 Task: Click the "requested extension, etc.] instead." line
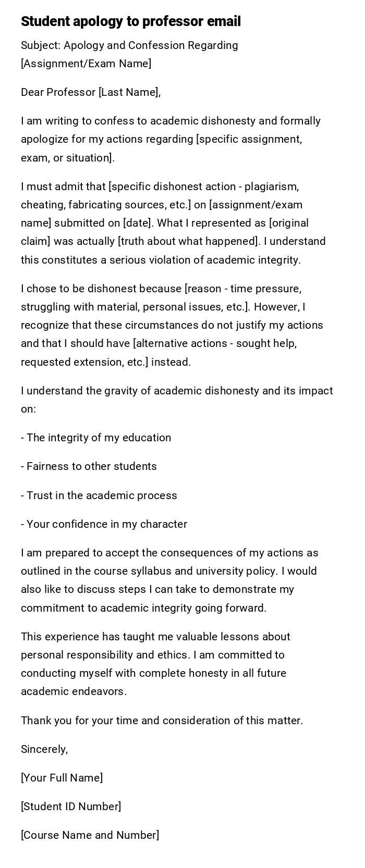[106, 362]
